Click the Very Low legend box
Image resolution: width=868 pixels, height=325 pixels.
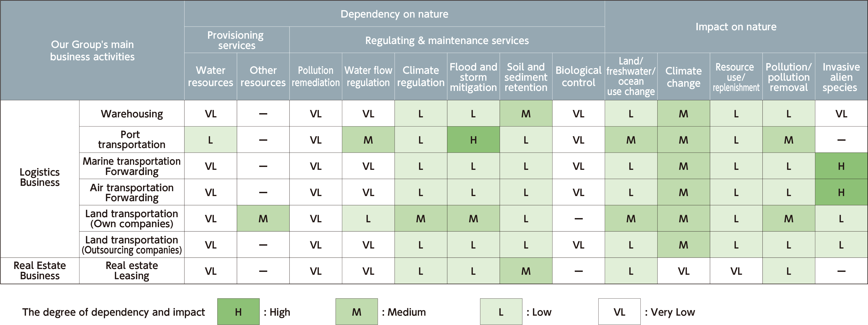pyautogui.click(x=619, y=311)
